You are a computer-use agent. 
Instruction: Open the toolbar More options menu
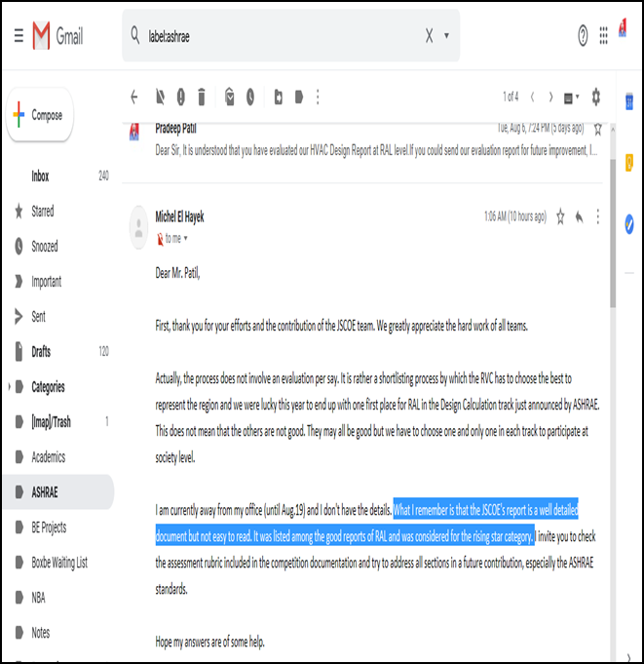pos(318,98)
